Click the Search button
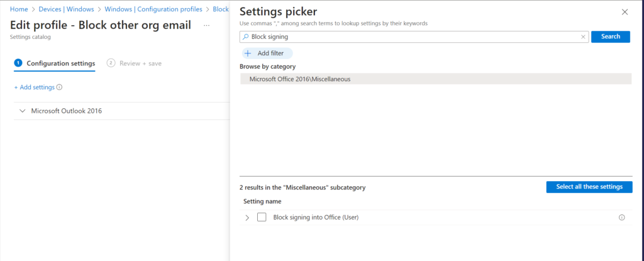This screenshot has height=261, width=644. coord(610,36)
